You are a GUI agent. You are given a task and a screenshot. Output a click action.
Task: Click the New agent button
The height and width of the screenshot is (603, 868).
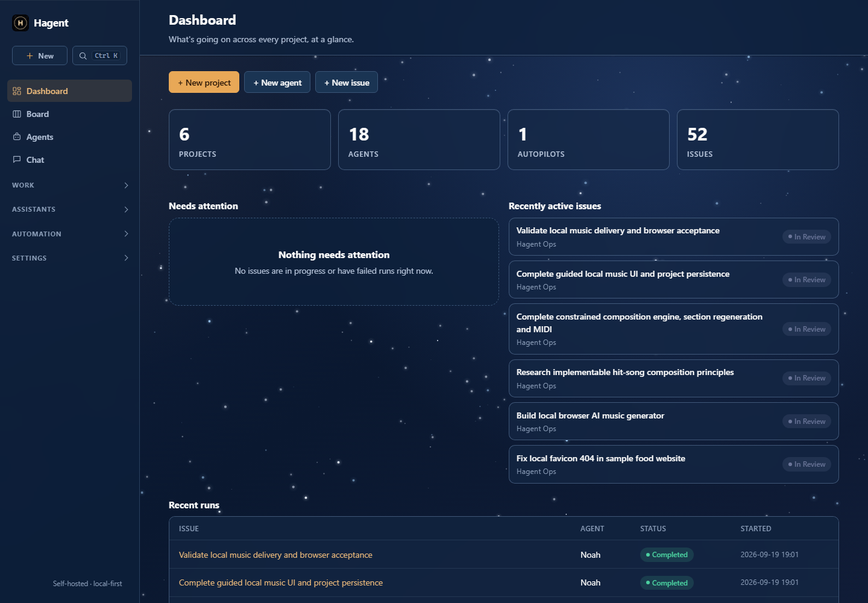tap(277, 83)
